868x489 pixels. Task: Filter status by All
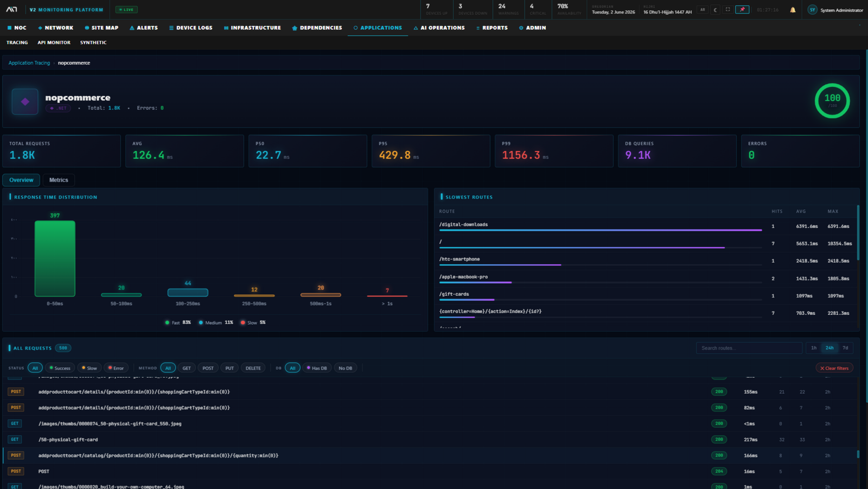(35, 368)
